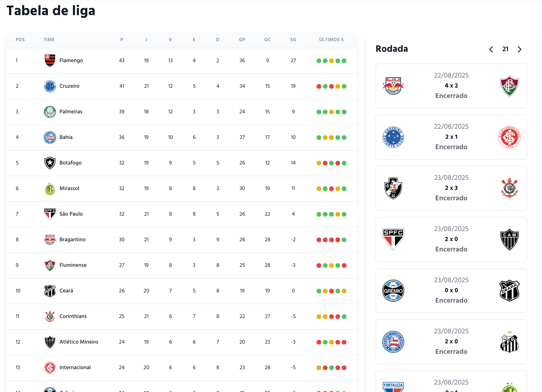Click the Palmeiras club logo
Image resolution: width=542 pixels, height=392 pixels.
(49, 112)
